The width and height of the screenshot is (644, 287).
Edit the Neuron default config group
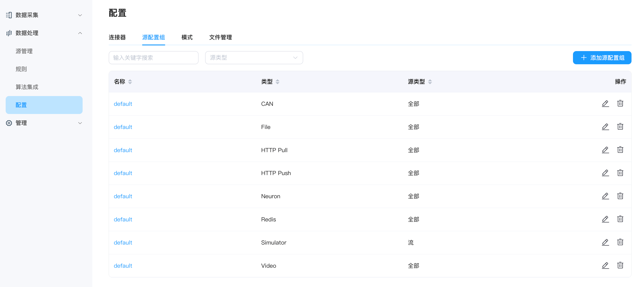(x=605, y=196)
